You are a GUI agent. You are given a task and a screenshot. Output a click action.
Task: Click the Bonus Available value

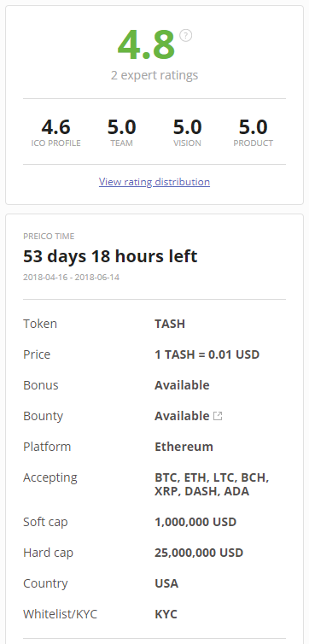click(x=182, y=385)
